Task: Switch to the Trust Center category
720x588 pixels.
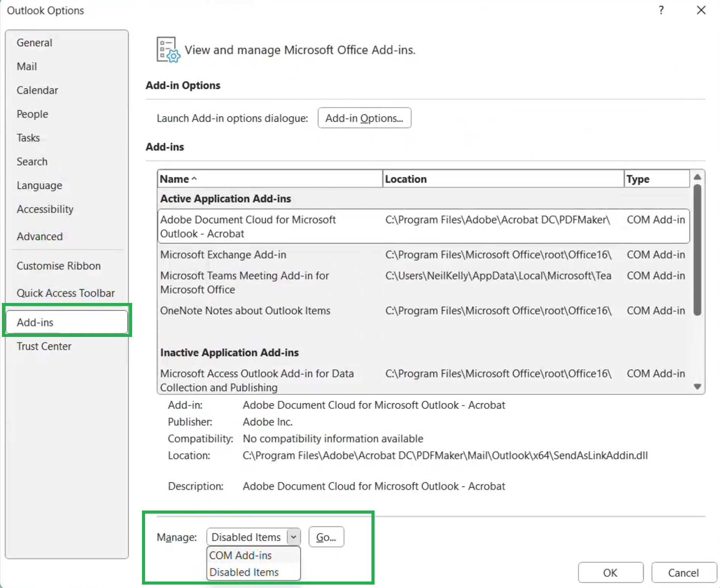Action: coord(44,346)
